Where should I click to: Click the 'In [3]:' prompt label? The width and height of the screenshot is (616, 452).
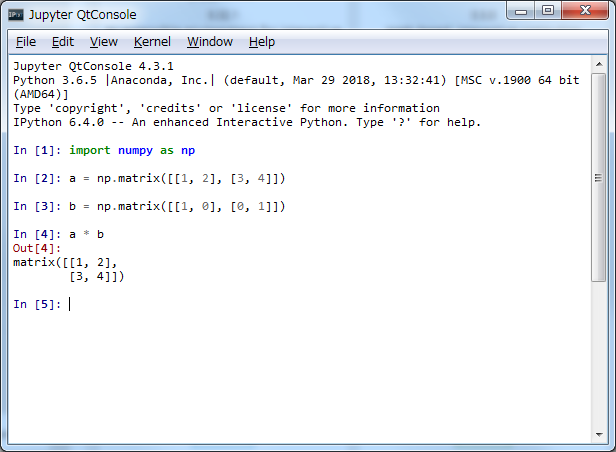click(37, 206)
